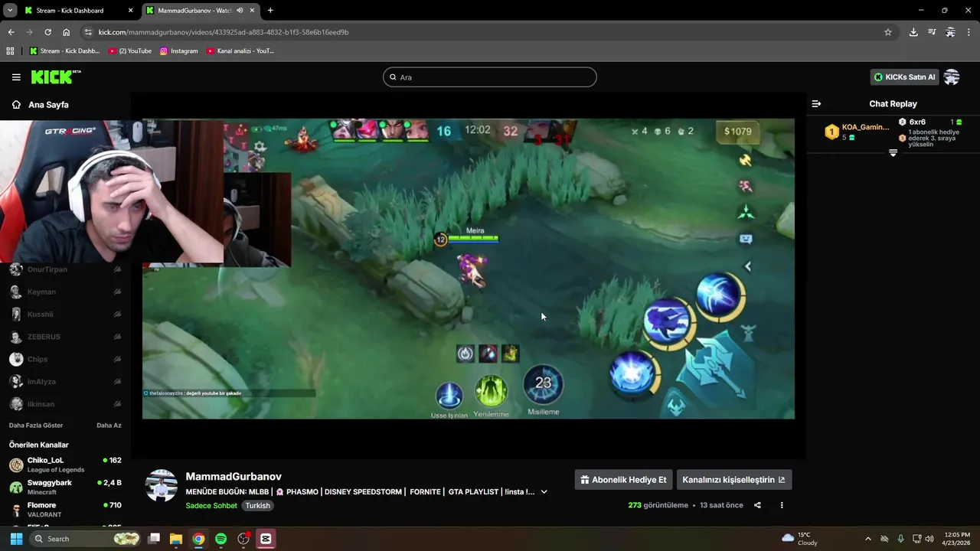The height and width of the screenshot is (551, 980).
Task: Open a new browser tab
Action: [x=270, y=11]
